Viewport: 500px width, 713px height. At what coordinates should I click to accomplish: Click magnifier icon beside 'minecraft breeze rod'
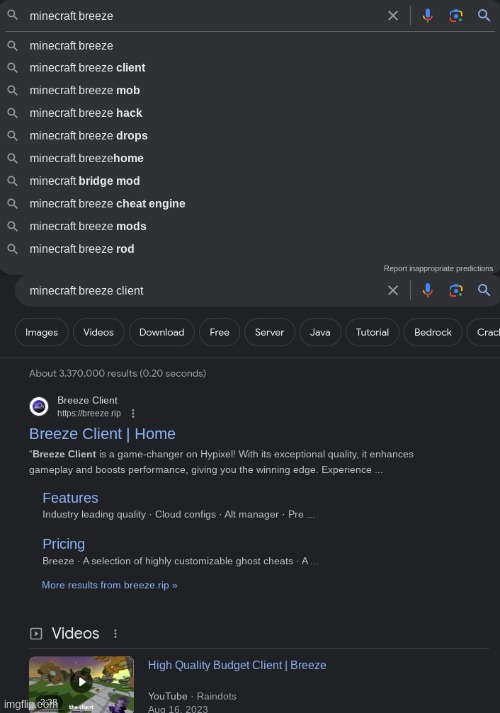pyautogui.click(x=12, y=249)
